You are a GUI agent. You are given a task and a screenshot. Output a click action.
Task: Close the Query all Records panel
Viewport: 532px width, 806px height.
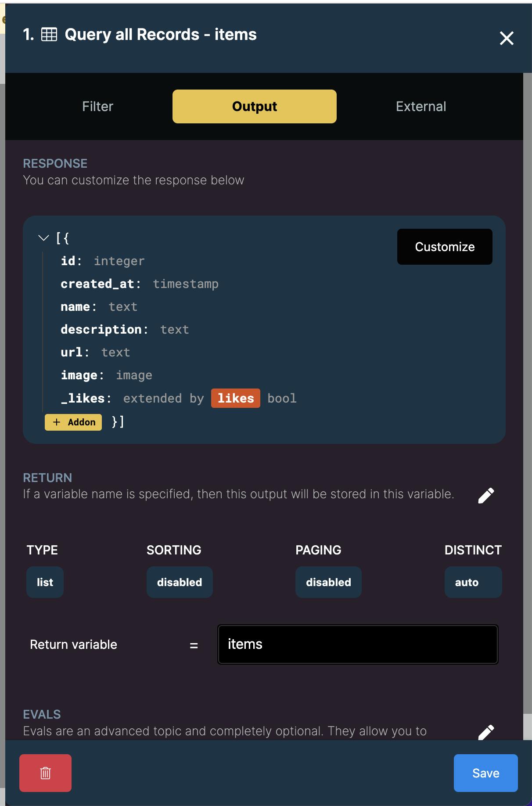pyautogui.click(x=507, y=38)
